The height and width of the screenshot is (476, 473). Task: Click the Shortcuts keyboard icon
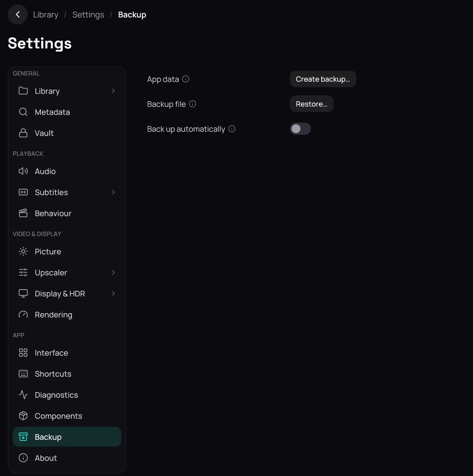(x=23, y=374)
